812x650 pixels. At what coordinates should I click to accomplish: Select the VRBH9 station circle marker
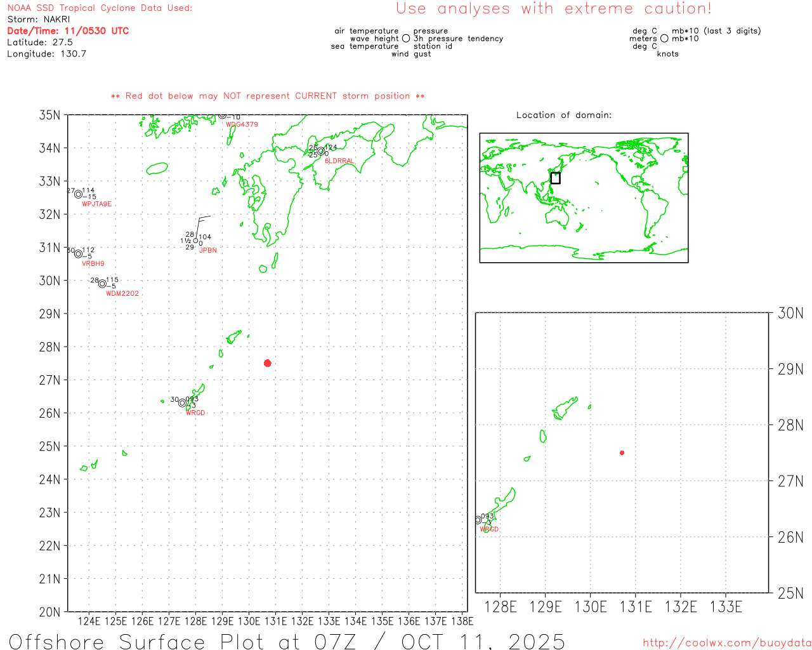(x=78, y=254)
